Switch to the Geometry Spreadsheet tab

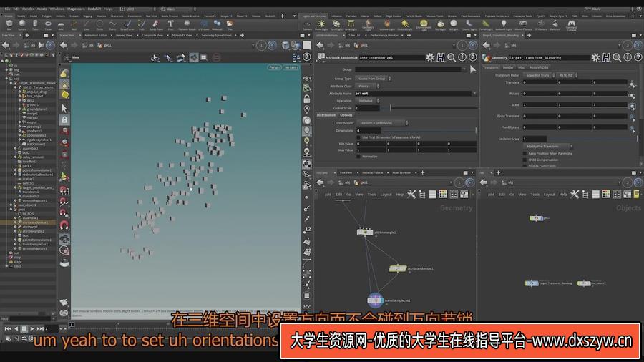(216, 36)
